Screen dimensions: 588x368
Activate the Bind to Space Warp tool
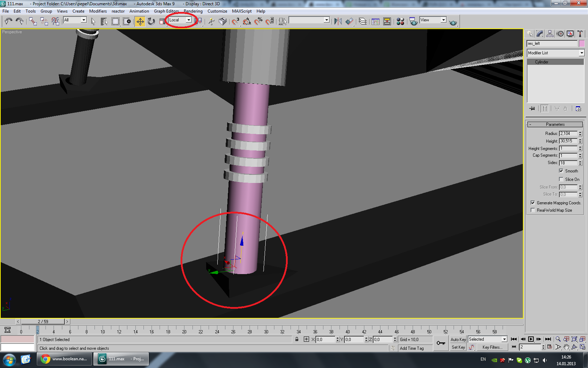[x=55, y=22]
